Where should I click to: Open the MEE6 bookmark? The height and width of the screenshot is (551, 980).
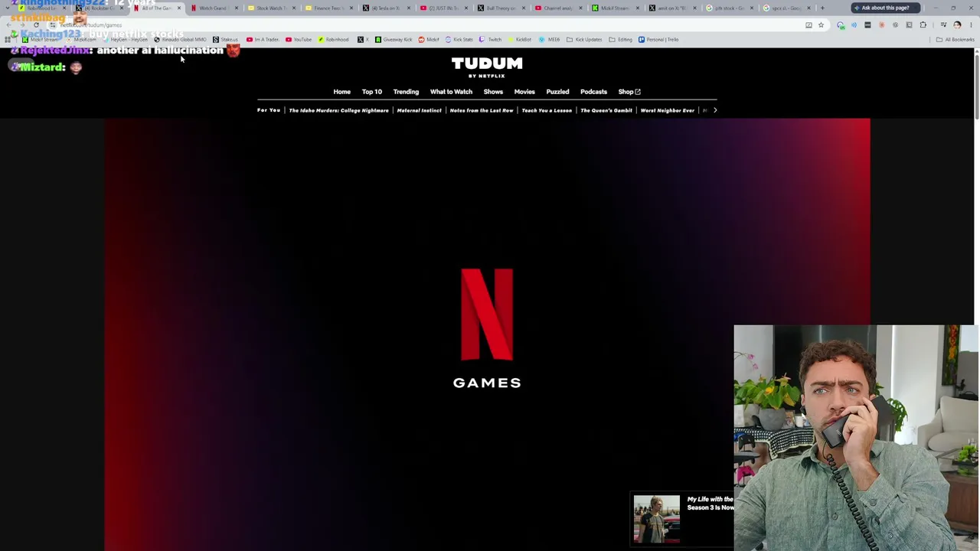[x=549, y=40]
